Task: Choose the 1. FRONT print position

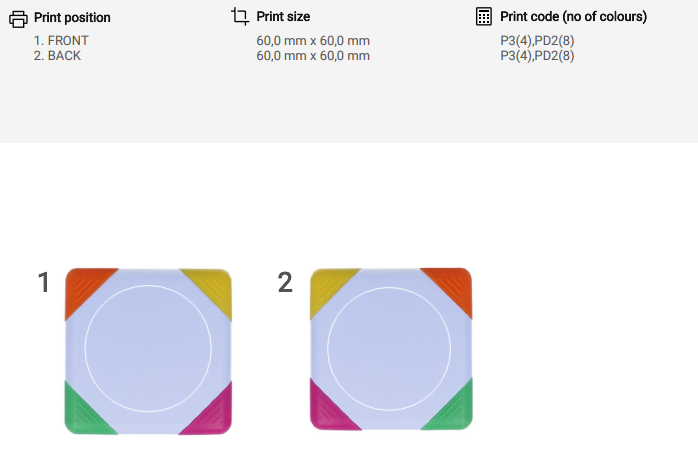Action: [x=61, y=41]
